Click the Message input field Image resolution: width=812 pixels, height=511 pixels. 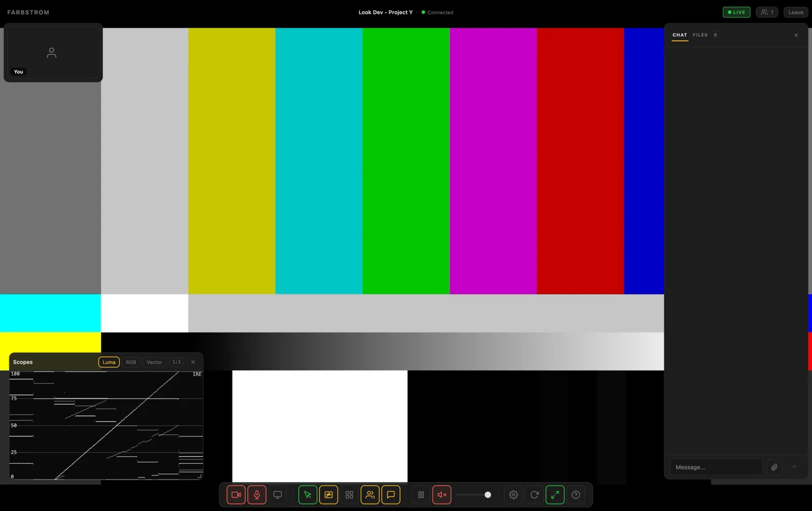pos(716,467)
